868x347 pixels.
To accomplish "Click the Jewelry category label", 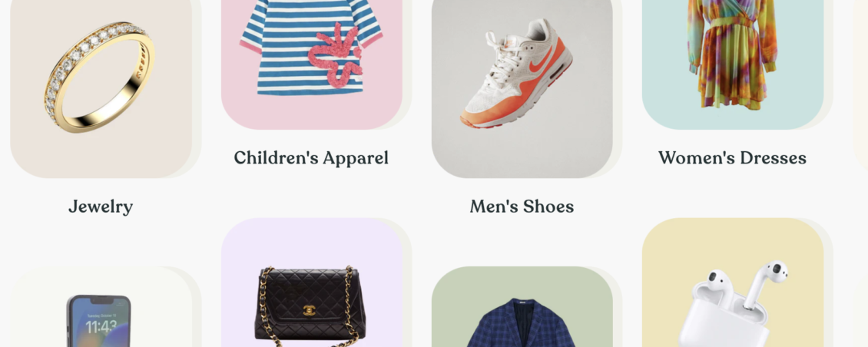I will point(101,207).
